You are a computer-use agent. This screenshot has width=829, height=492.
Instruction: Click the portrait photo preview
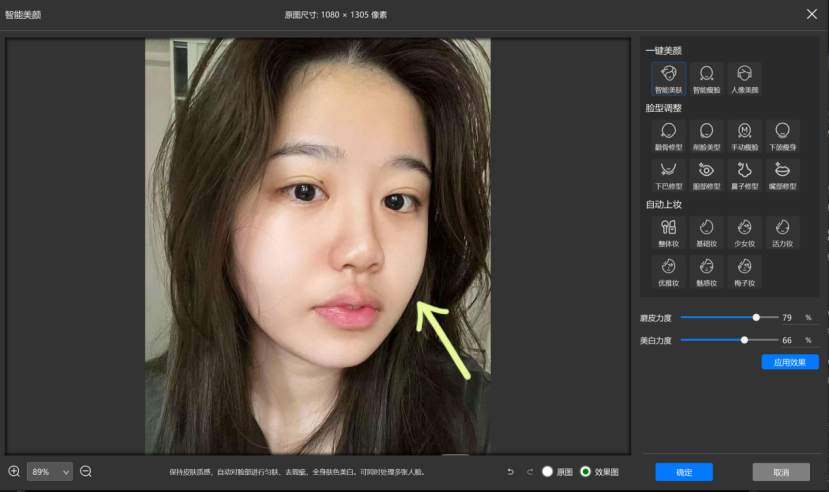click(x=318, y=246)
